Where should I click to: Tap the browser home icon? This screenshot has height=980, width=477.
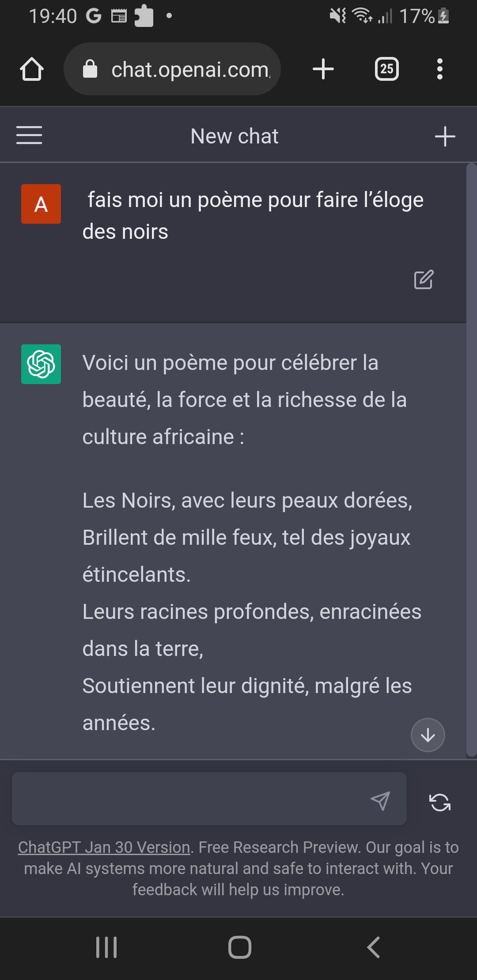click(32, 69)
